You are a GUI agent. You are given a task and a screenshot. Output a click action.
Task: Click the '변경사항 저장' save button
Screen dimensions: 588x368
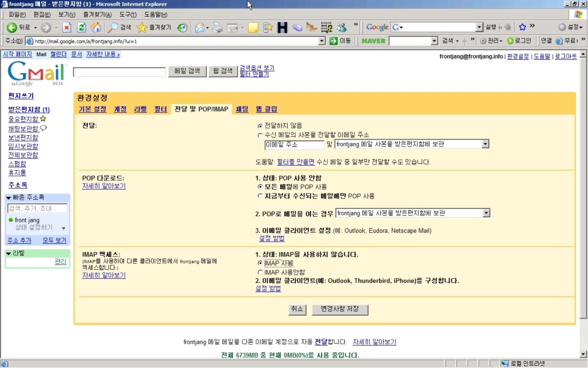[x=340, y=309]
